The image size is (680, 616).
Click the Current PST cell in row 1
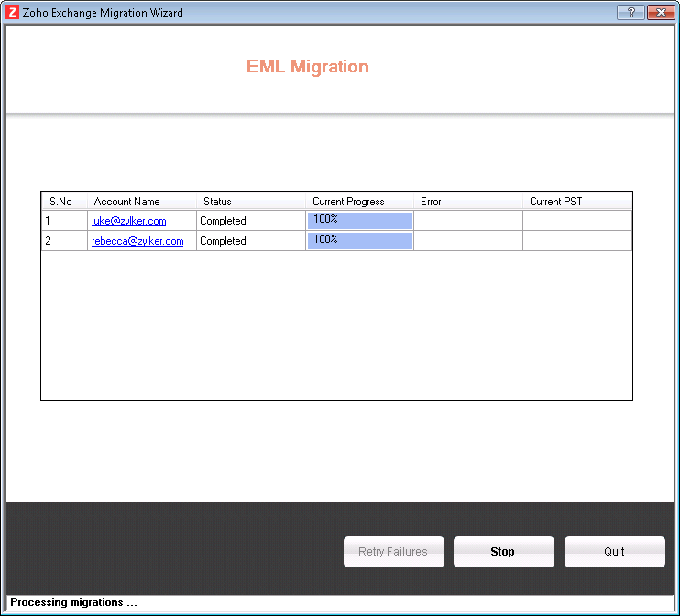click(x=576, y=221)
